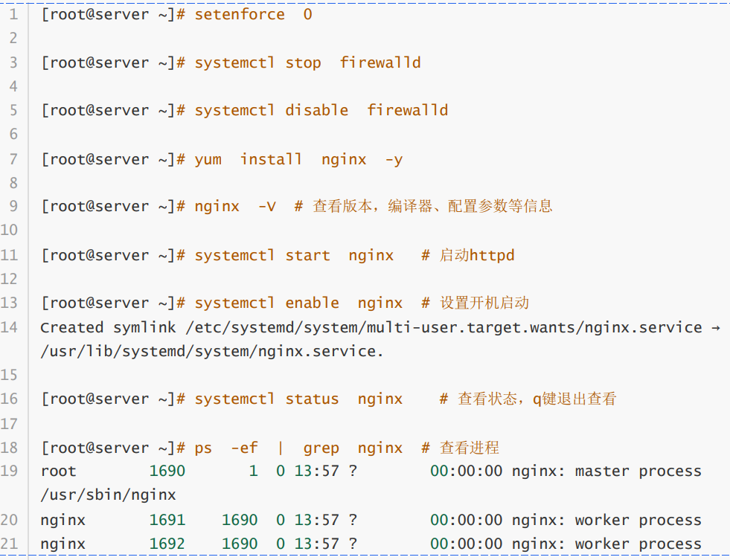Click the 'nginx -V' command
The height and width of the screenshot is (560, 730).
pos(235,207)
